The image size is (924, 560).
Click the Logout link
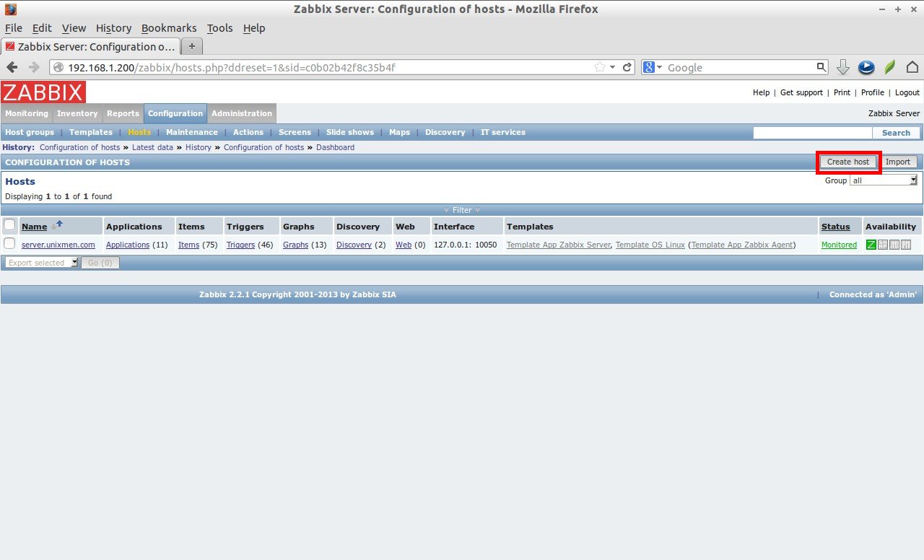907,92
